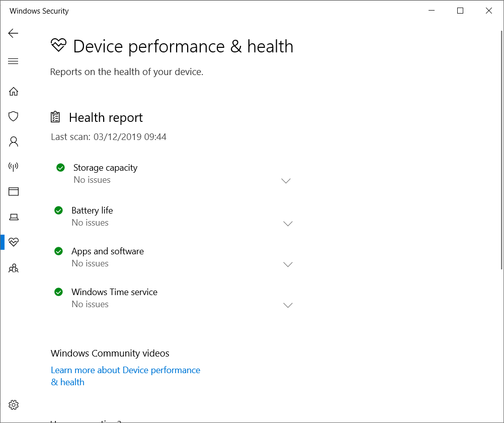Viewport: 504px width, 423px height.
Task: Click the Health report clipboard icon
Action: point(55,117)
